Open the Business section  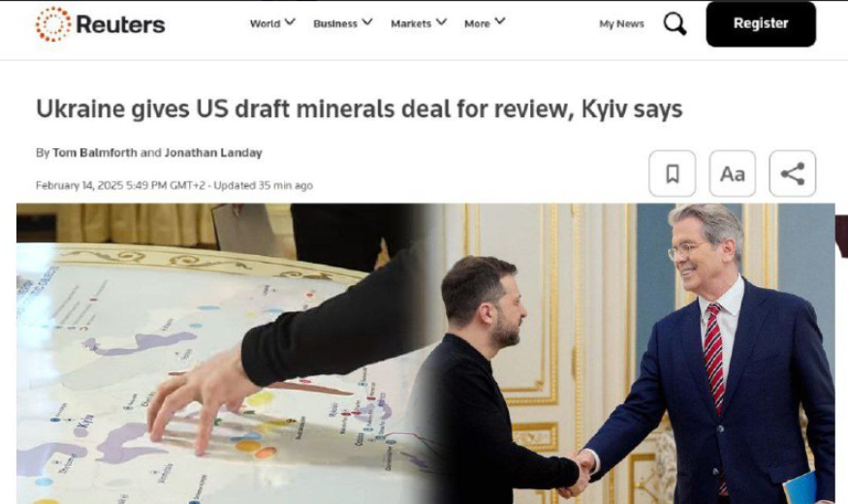click(335, 24)
